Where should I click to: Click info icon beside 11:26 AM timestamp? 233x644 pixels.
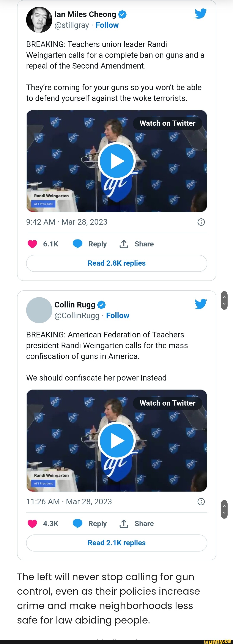201,501
